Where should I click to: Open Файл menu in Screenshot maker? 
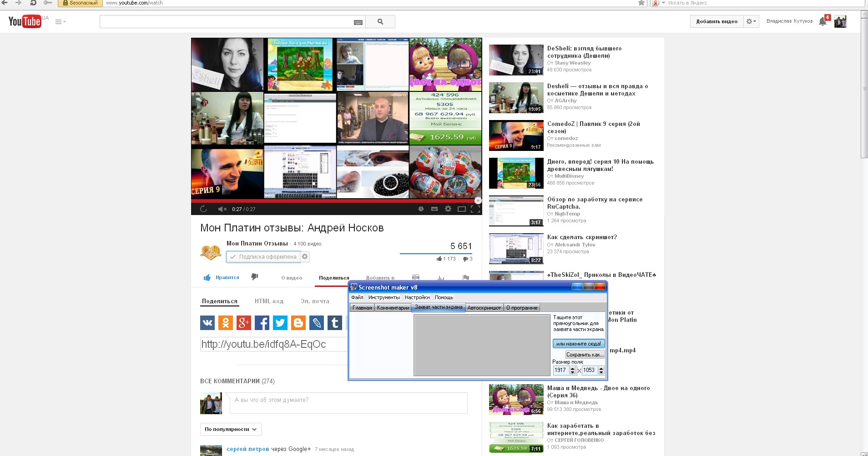coord(357,297)
